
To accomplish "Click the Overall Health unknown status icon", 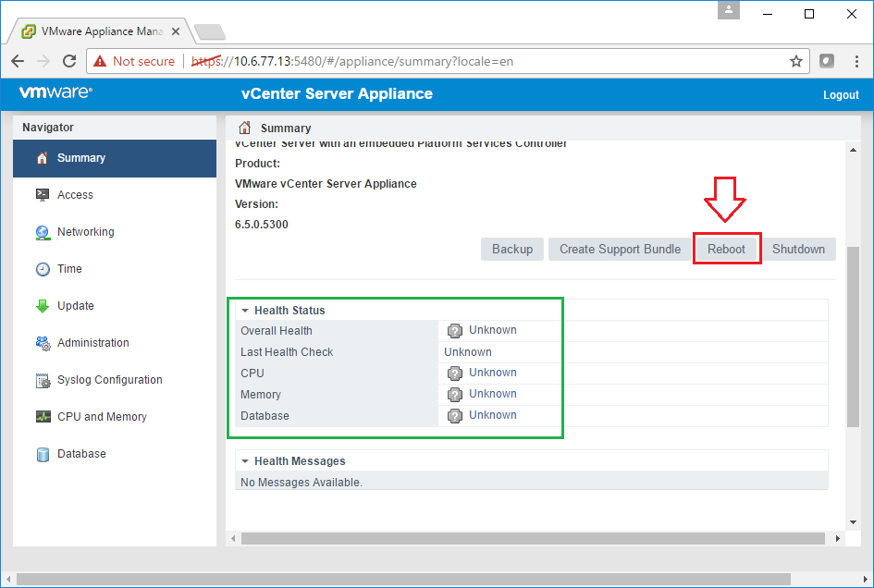I will [x=455, y=331].
